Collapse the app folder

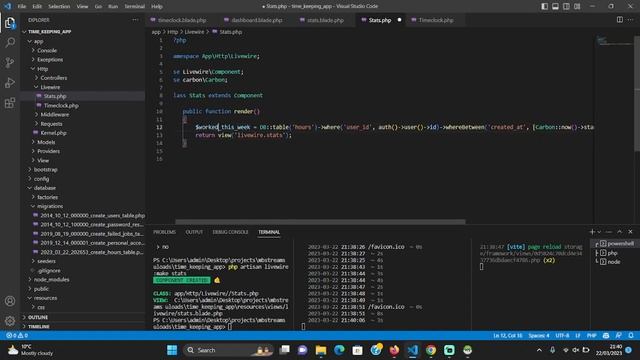38,41
